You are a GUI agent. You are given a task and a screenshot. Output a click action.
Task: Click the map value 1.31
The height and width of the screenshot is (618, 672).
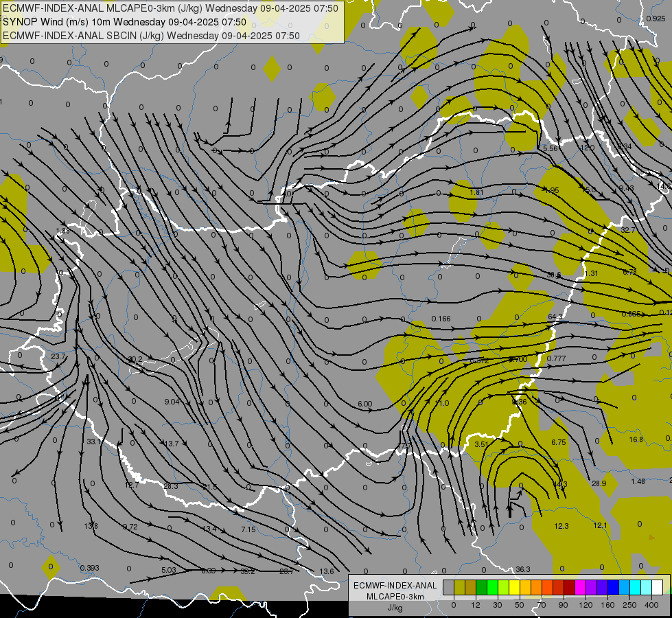tap(591, 273)
